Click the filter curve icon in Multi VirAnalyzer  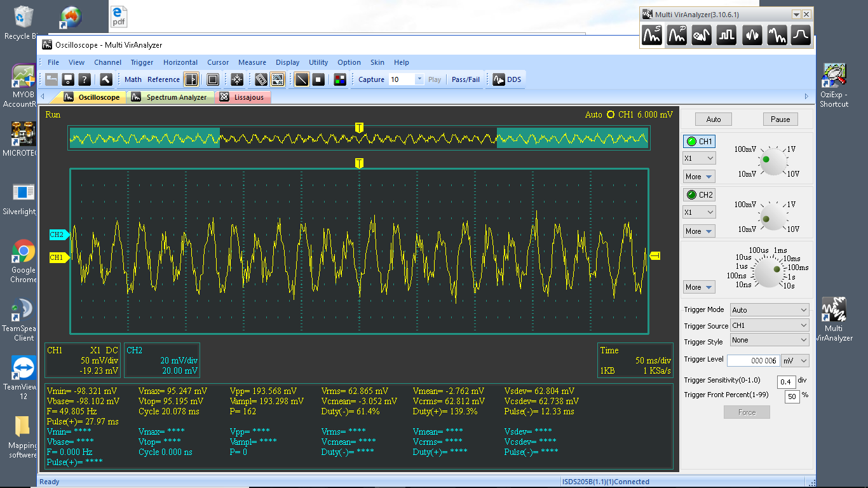pyautogui.click(x=801, y=36)
